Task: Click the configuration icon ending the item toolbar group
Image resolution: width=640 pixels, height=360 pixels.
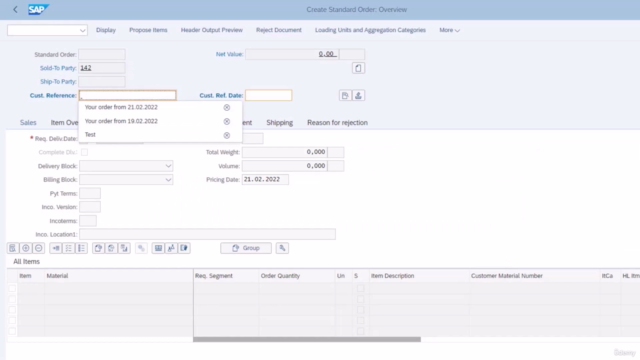Action: 184,248
